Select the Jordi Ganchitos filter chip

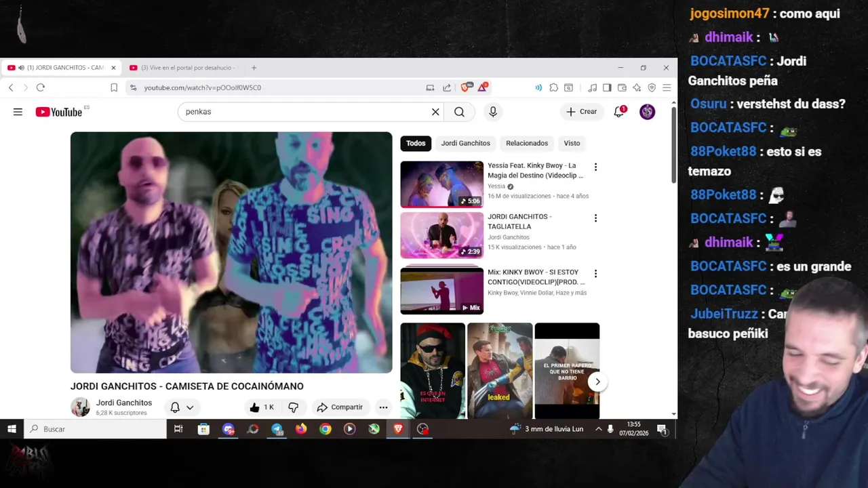point(465,143)
